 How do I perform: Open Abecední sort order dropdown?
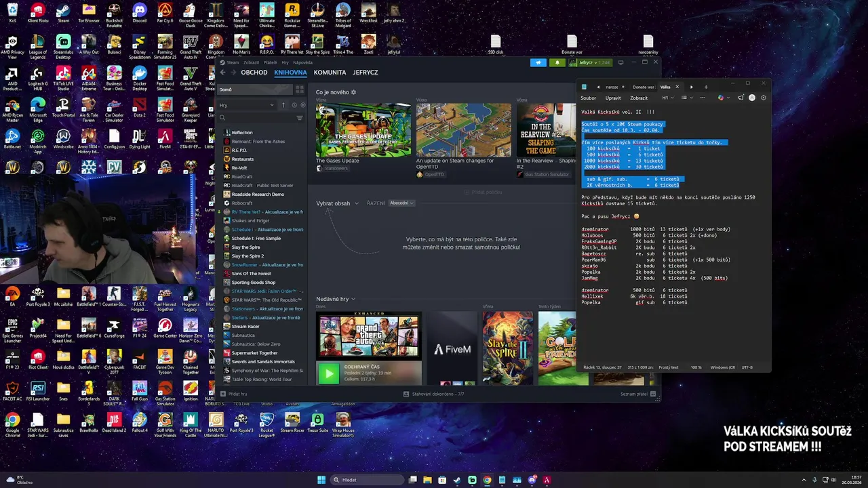pos(401,203)
